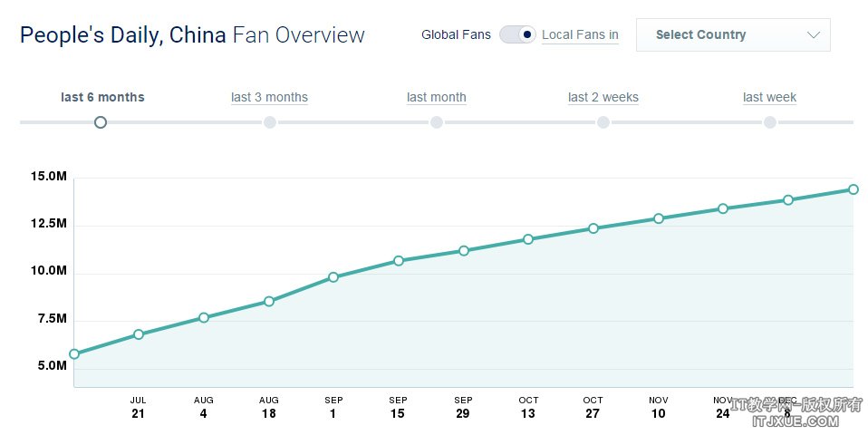Click the Local Fans in label
This screenshot has height=435, width=868.
coord(580,35)
